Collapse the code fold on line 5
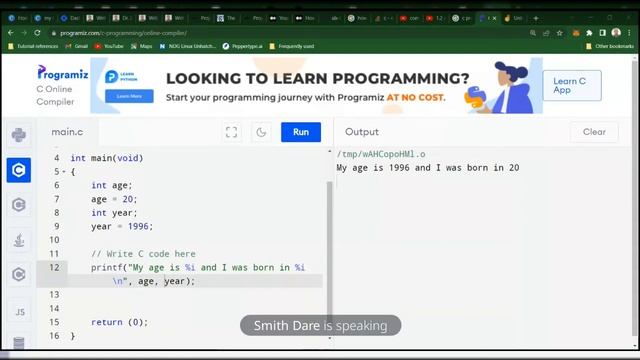The image size is (640, 360). click(x=64, y=172)
